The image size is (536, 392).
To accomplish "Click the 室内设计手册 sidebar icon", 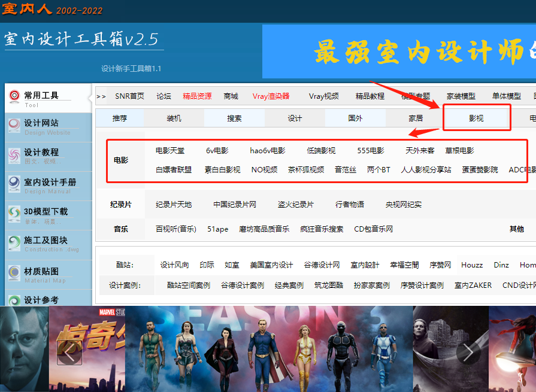I will [x=14, y=184].
